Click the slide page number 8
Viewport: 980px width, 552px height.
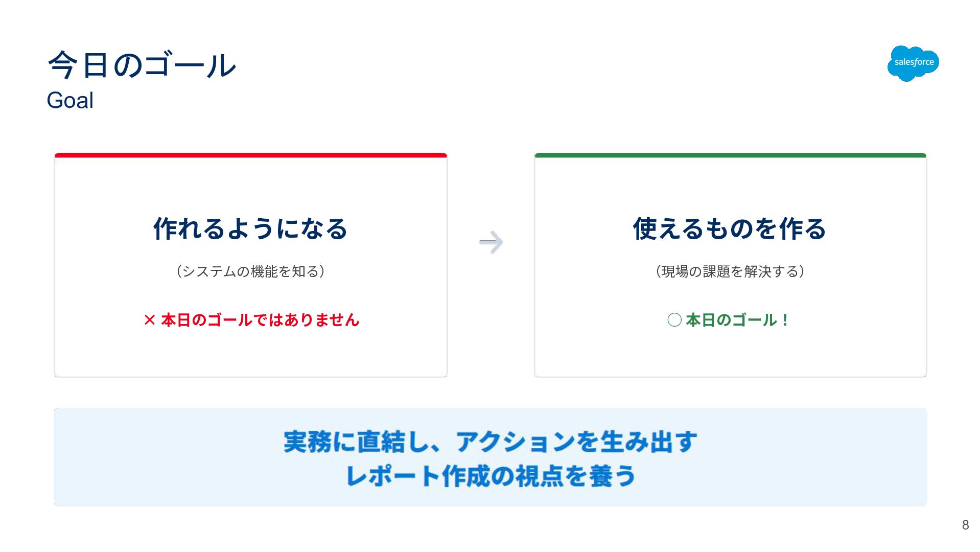point(965,525)
